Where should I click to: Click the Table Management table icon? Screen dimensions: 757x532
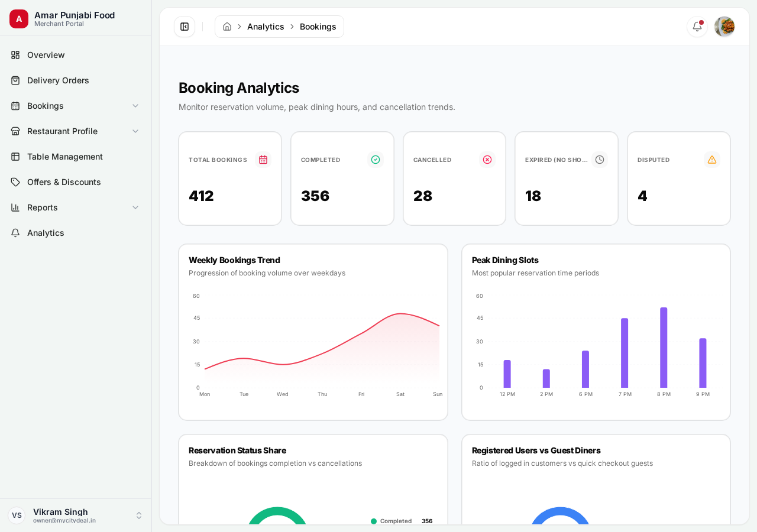pos(15,157)
